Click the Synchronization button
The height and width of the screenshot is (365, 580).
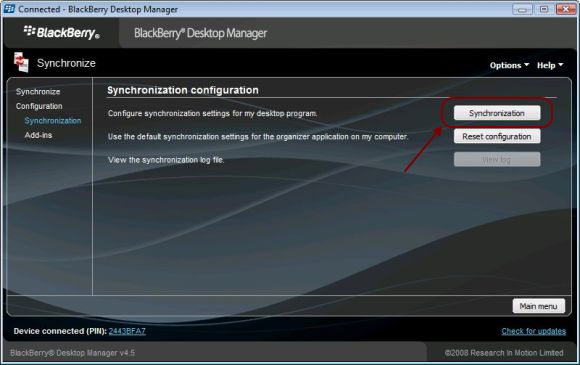[x=497, y=113]
